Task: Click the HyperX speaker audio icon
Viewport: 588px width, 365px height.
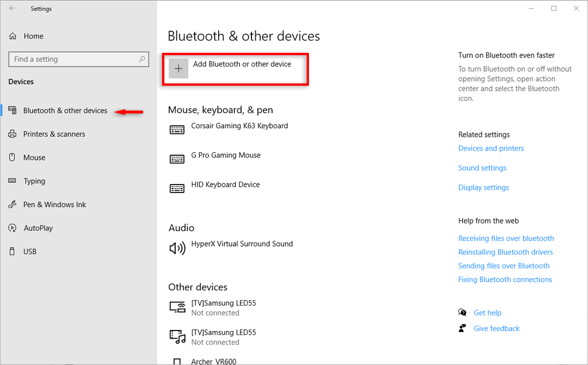Action: coord(177,248)
